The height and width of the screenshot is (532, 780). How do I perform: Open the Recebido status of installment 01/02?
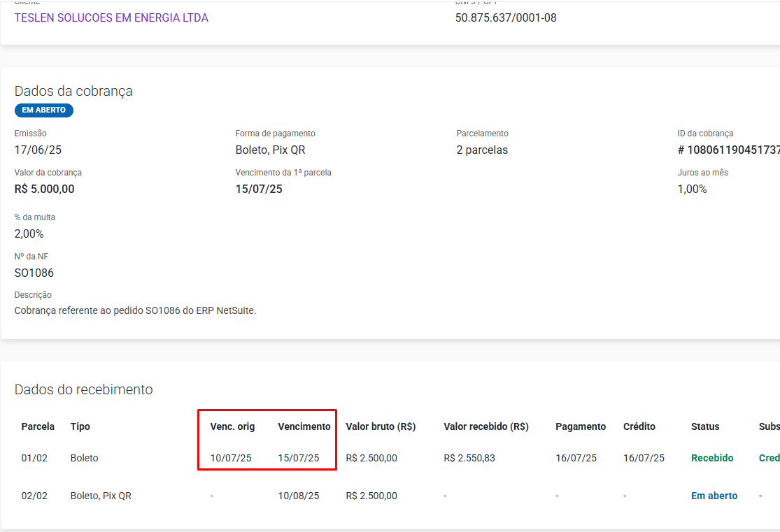(712, 458)
